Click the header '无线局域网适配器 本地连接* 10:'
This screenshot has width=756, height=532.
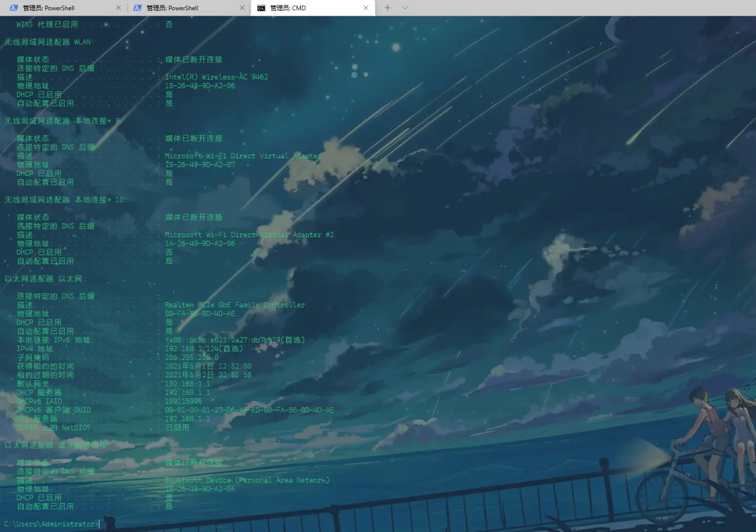[66, 200]
